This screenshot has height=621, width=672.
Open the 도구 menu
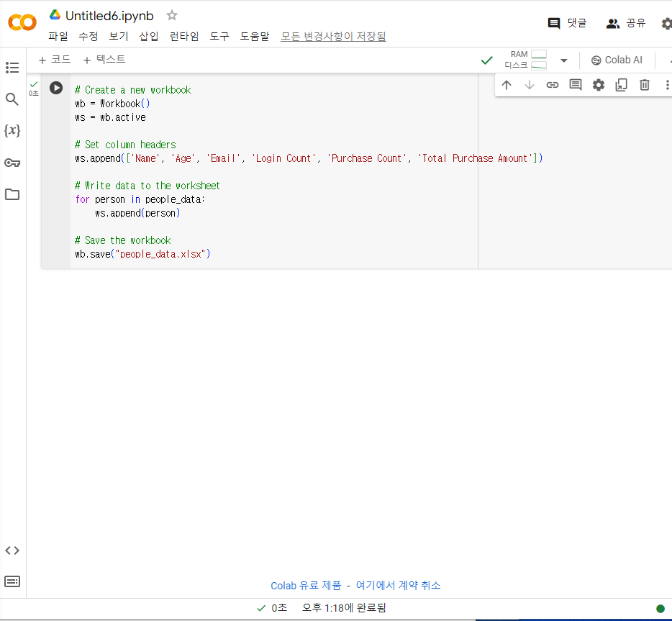(219, 37)
